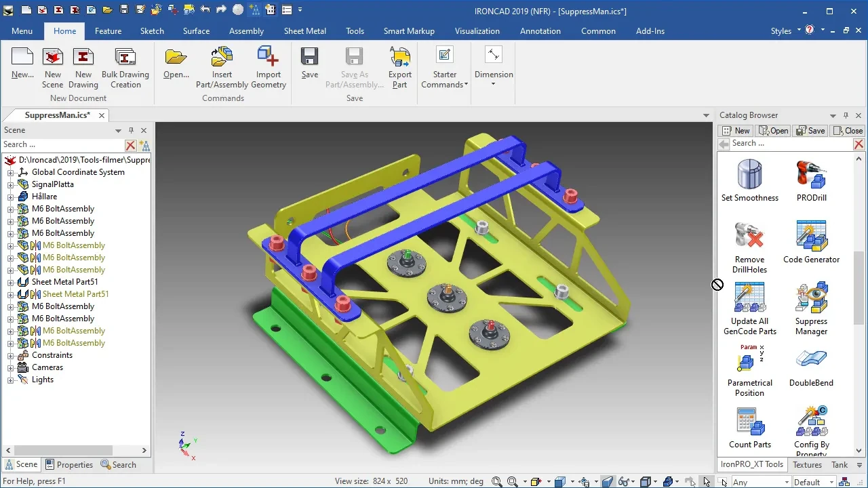868x488 pixels.
Task: Click Import Geometry icon
Action: pos(269,68)
